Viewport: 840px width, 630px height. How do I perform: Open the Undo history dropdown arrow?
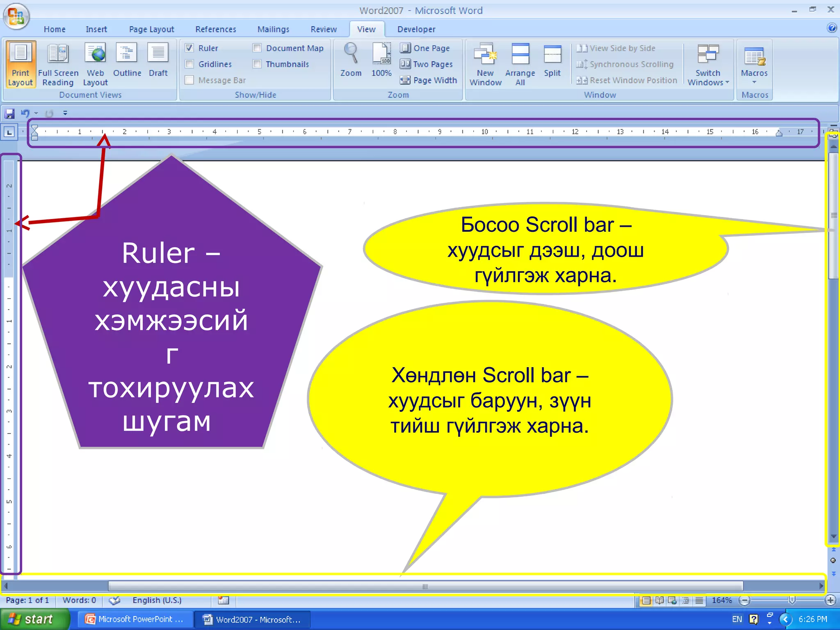point(37,113)
